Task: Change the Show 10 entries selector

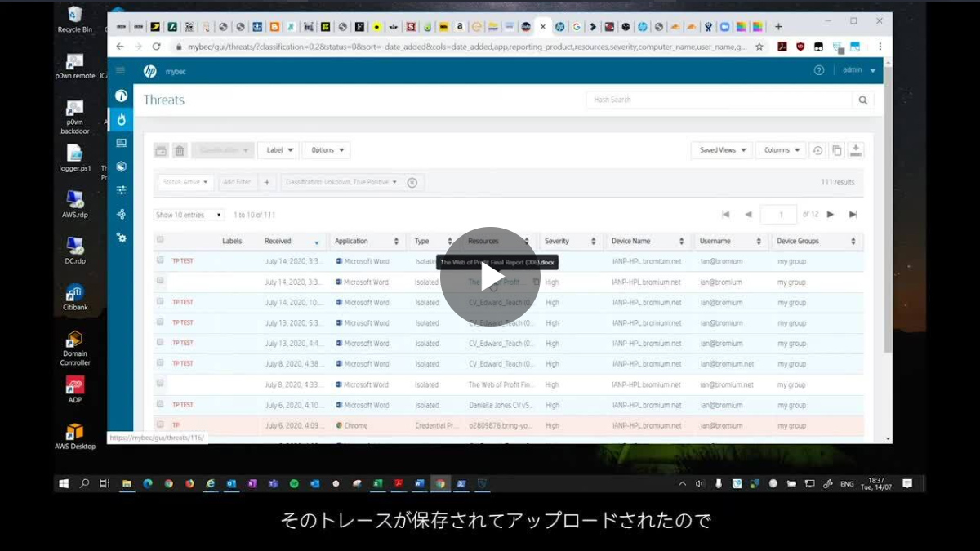Action: coord(189,215)
